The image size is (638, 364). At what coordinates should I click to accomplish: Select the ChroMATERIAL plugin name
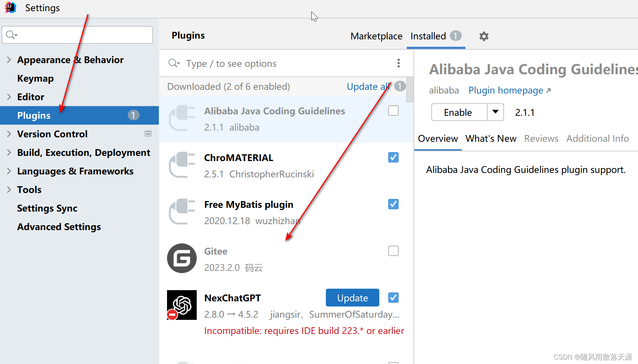239,158
